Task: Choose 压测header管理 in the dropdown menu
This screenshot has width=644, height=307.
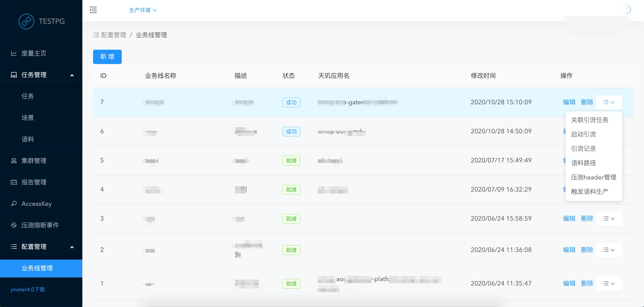Action: (593, 177)
